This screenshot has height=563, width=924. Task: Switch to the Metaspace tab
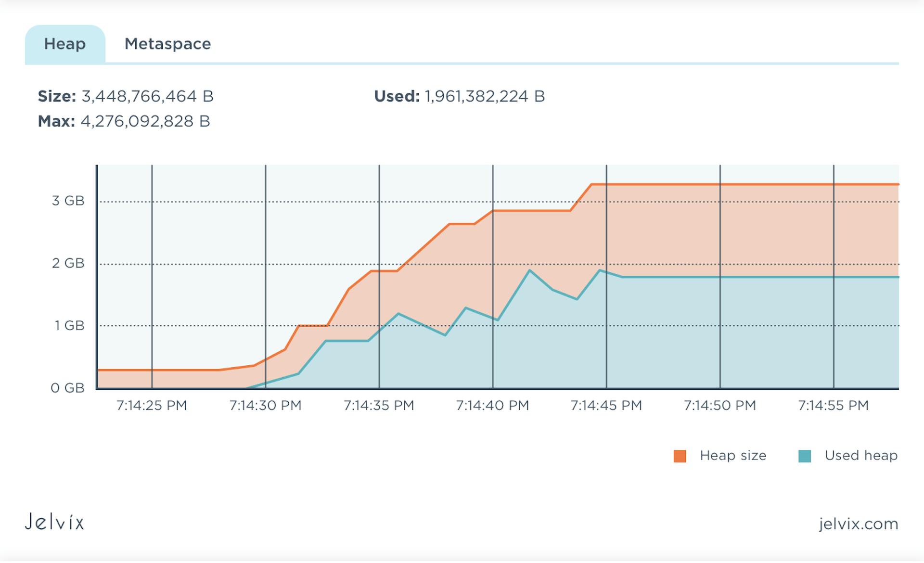click(x=167, y=44)
